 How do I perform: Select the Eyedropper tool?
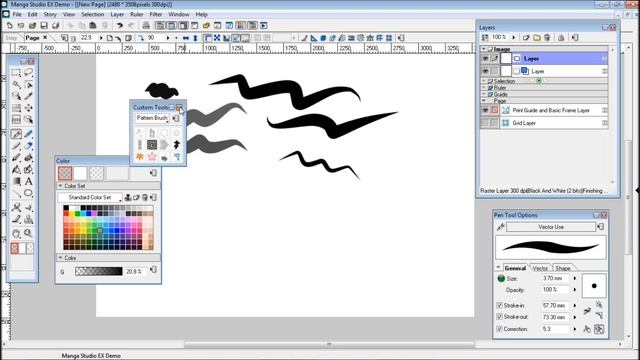(x=28, y=96)
